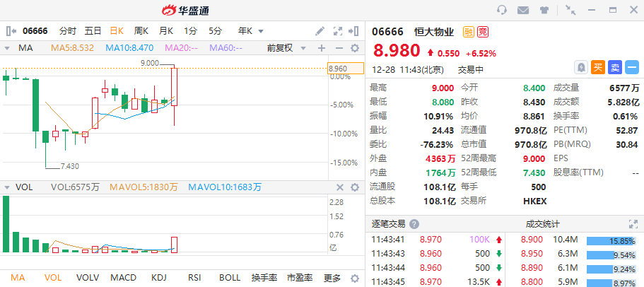Set price alert bell icon
The height and width of the screenshot is (287, 644).
pos(581,67)
